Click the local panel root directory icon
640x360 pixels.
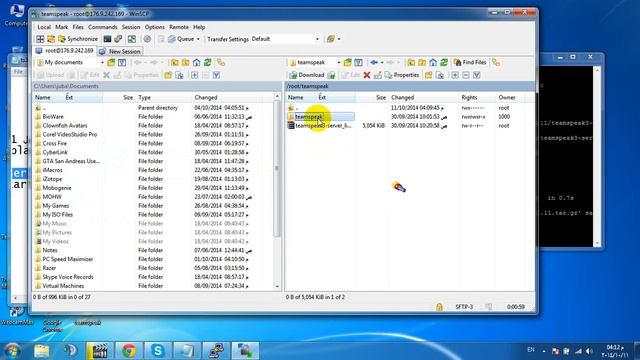(186, 62)
